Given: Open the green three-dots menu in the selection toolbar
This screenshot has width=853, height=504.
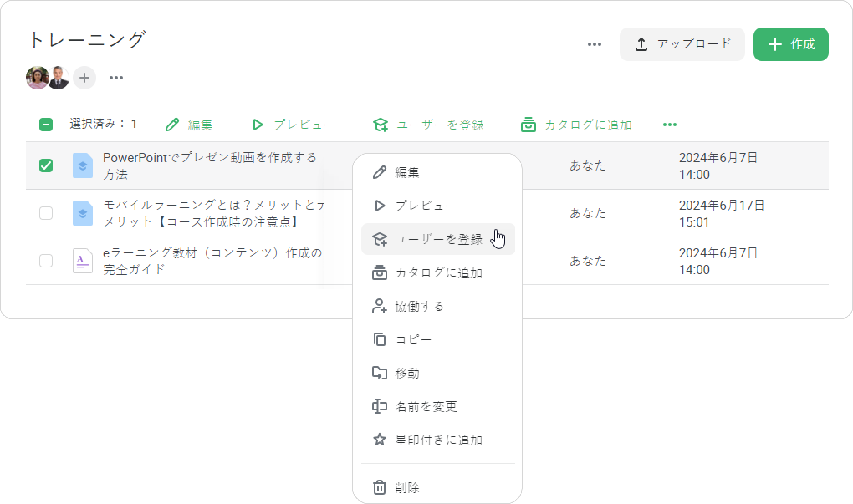Looking at the screenshot, I should (x=669, y=125).
